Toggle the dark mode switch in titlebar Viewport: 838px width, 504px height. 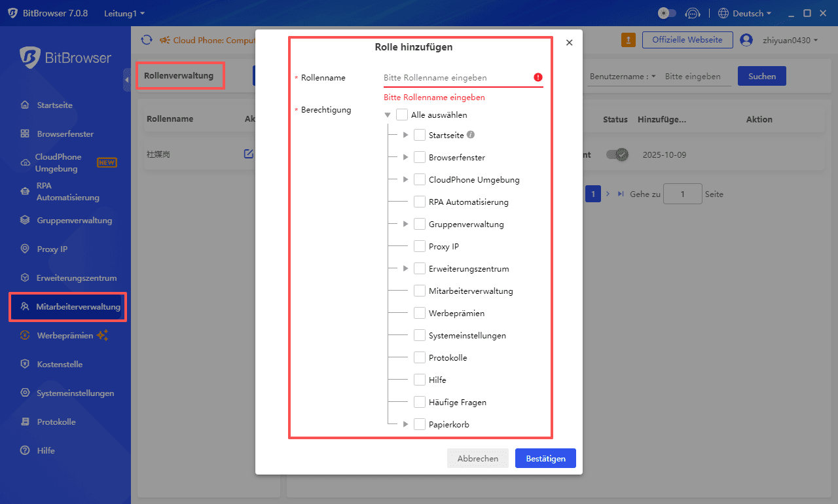point(666,12)
